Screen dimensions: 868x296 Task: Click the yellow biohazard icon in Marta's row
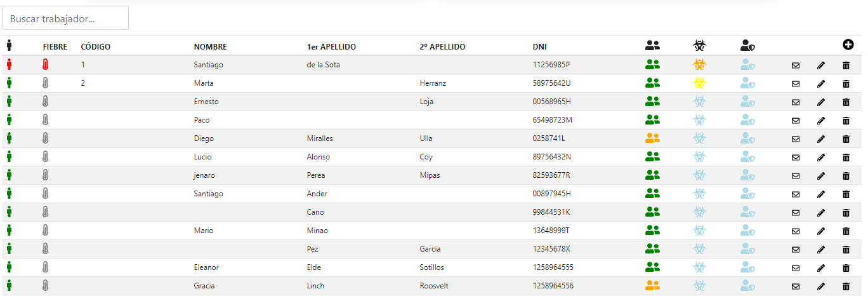(699, 83)
